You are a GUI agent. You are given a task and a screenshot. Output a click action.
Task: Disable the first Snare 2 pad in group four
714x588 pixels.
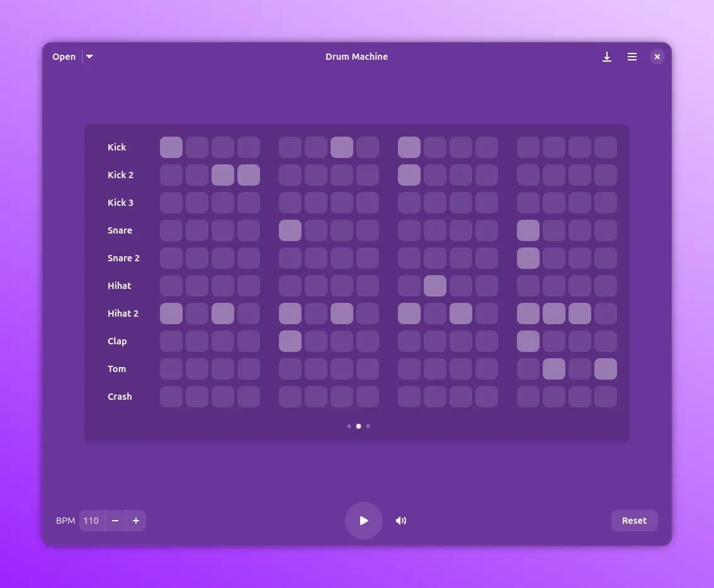click(x=528, y=258)
